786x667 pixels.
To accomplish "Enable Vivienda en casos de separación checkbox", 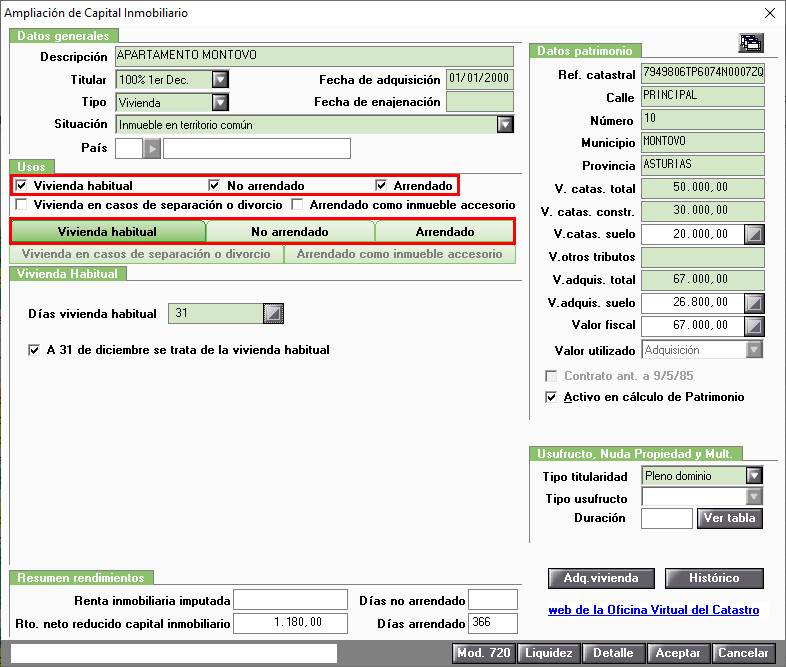I will tap(21, 204).
